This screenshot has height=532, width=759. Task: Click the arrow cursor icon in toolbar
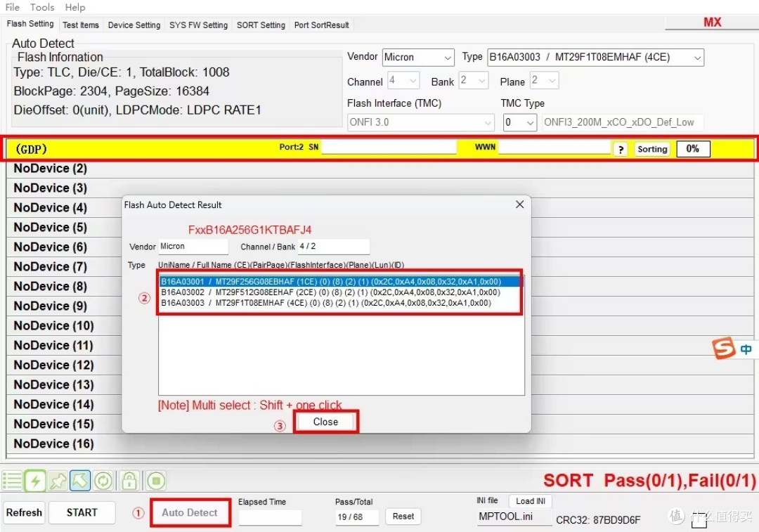coord(80,481)
